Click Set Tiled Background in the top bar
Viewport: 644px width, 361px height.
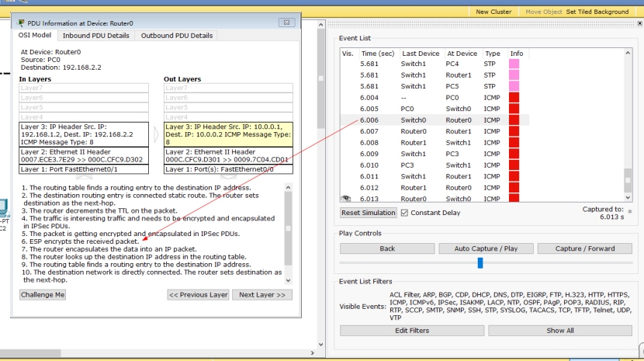(x=597, y=12)
